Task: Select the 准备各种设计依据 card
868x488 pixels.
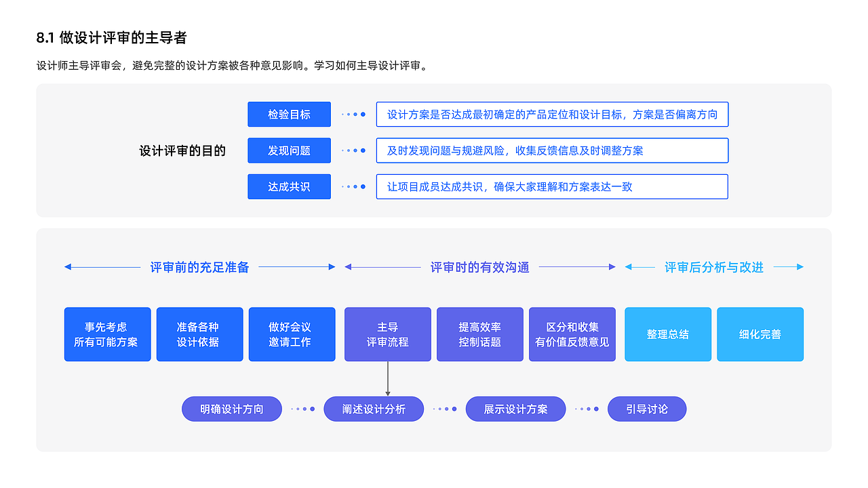Action: 199,334
